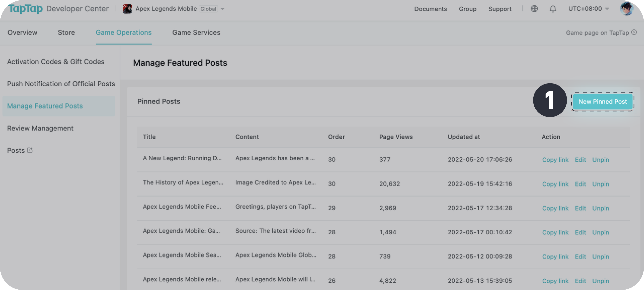The image size is (644, 290).
Task: Edit the post with 1,494 page views
Action: (x=580, y=232)
